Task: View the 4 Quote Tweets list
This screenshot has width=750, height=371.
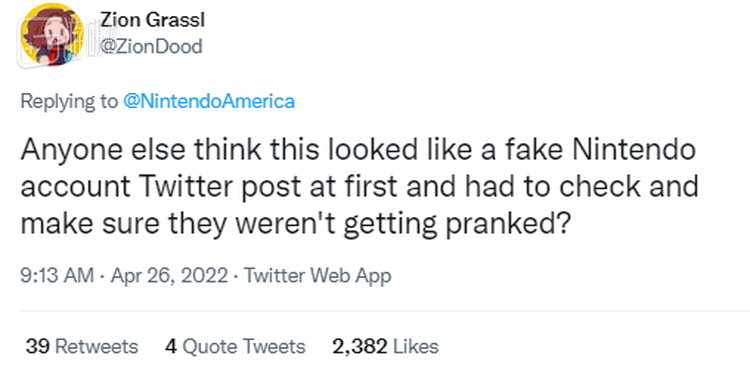Action: pos(235,347)
